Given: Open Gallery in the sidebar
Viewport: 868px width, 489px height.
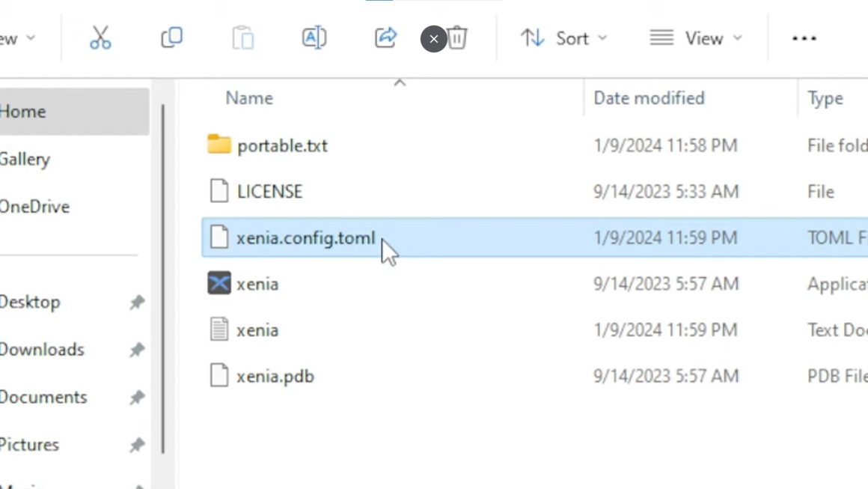Looking at the screenshot, I should click(x=25, y=159).
